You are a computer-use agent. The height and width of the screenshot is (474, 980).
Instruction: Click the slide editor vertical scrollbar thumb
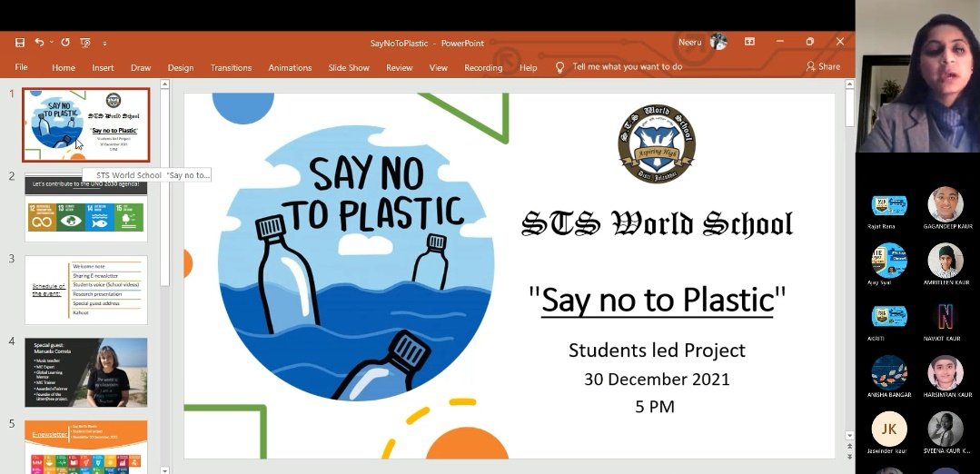[849, 107]
